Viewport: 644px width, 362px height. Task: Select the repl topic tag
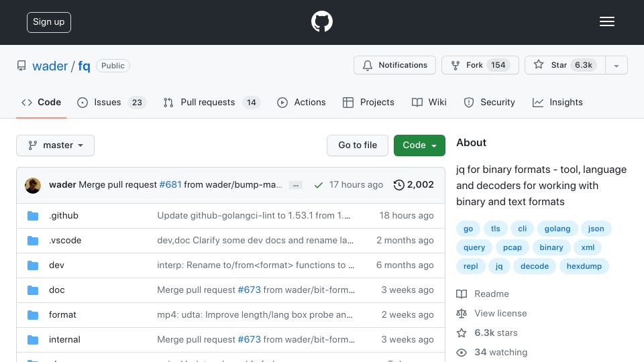tap(471, 266)
